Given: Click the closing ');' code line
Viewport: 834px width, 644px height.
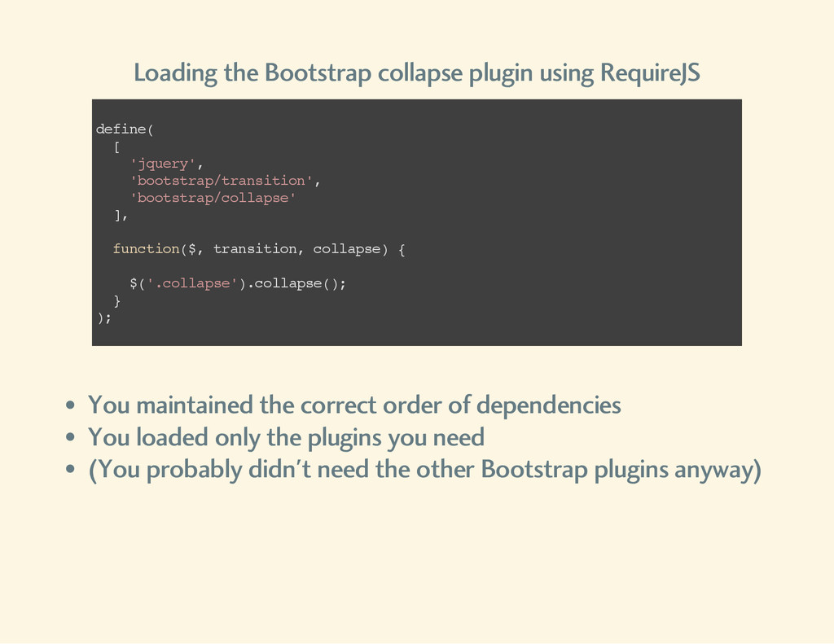Looking at the screenshot, I should tap(104, 318).
